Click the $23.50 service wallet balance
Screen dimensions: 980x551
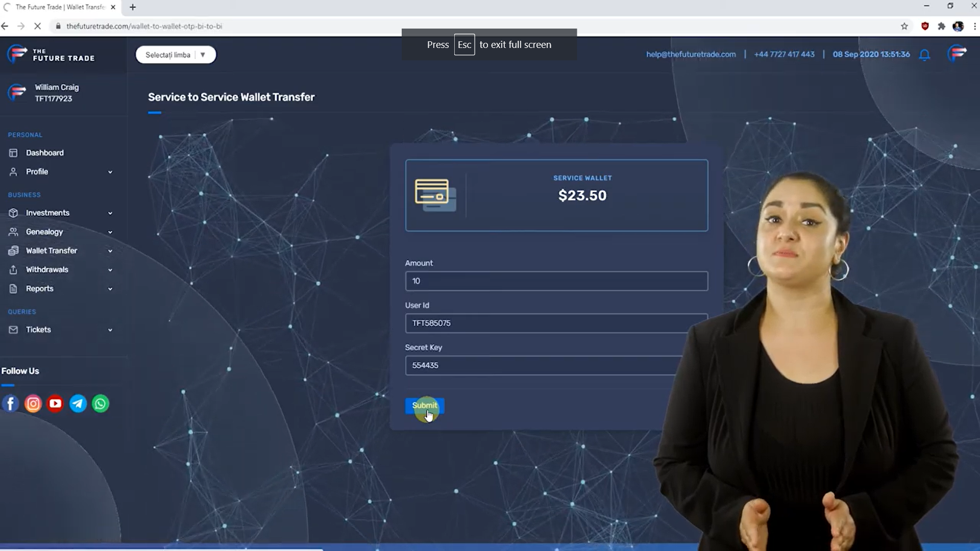click(582, 195)
